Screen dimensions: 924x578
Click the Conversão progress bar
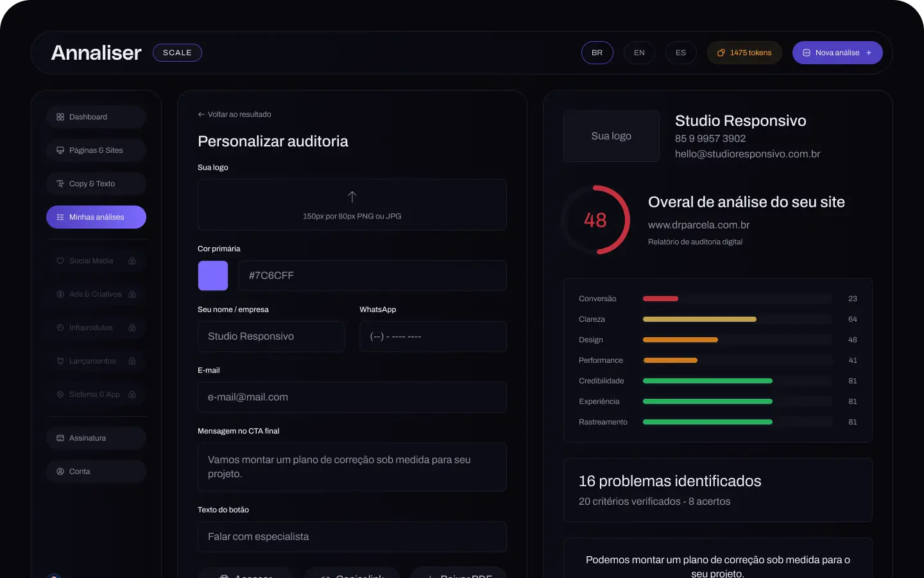pyautogui.click(x=737, y=299)
